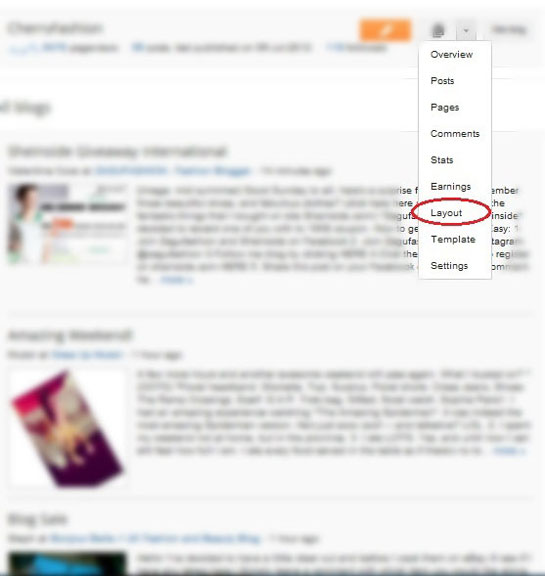Image resolution: width=545 pixels, height=576 pixels.
Task: Select the circled Layout menu item
Action: click(446, 213)
